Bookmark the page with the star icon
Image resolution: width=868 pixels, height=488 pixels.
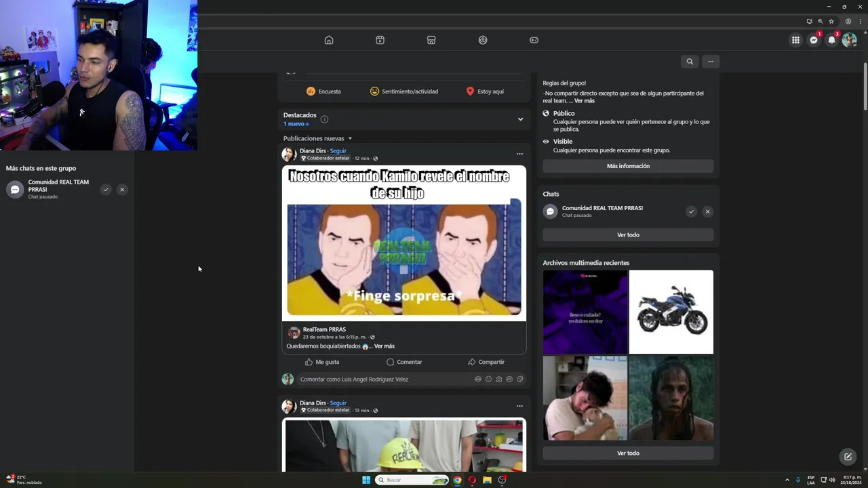(831, 21)
